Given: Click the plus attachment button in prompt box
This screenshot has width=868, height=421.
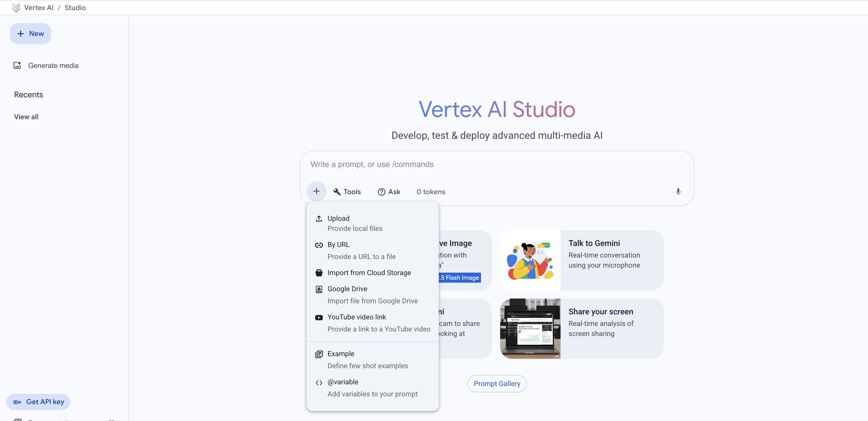Looking at the screenshot, I should coord(316,191).
